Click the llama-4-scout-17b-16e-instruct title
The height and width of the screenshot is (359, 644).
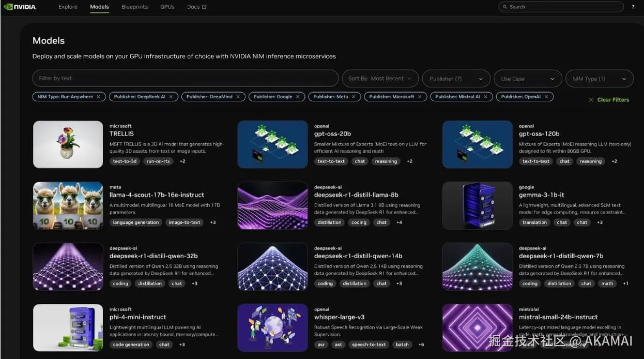[157, 195]
